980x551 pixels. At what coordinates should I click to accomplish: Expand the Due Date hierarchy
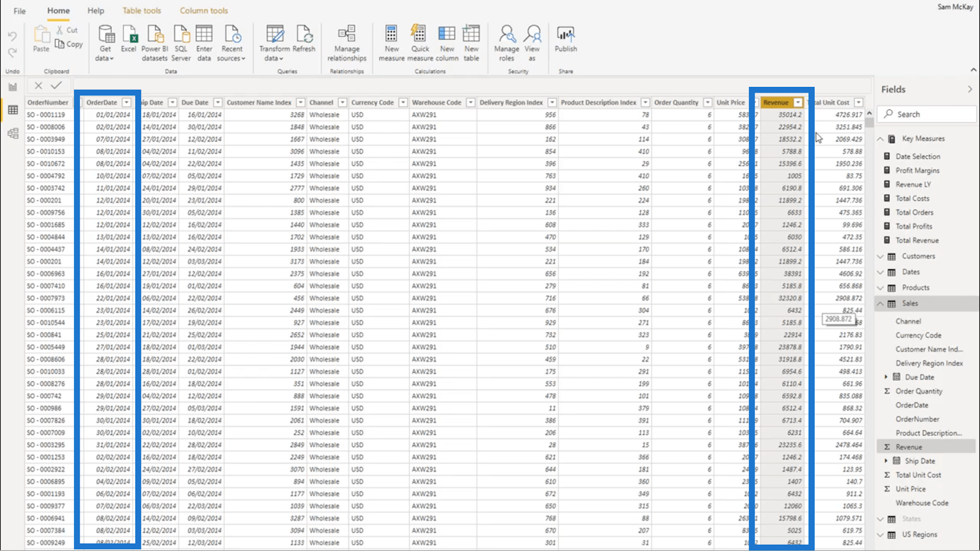pos(886,377)
